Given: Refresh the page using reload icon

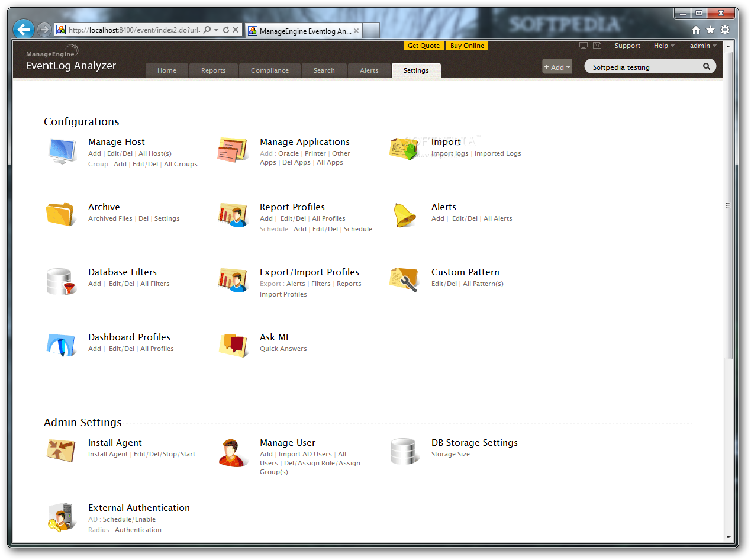Looking at the screenshot, I should pyautogui.click(x=226, y=30).
